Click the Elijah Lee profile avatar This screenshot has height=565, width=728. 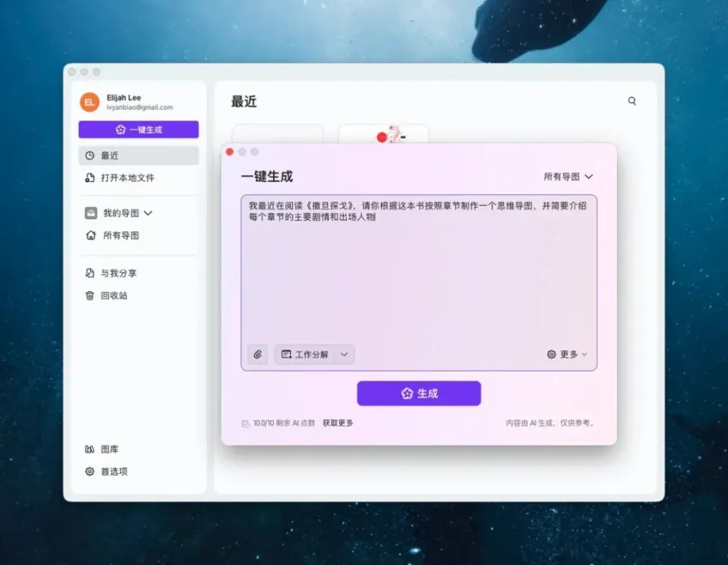(89, 102)
